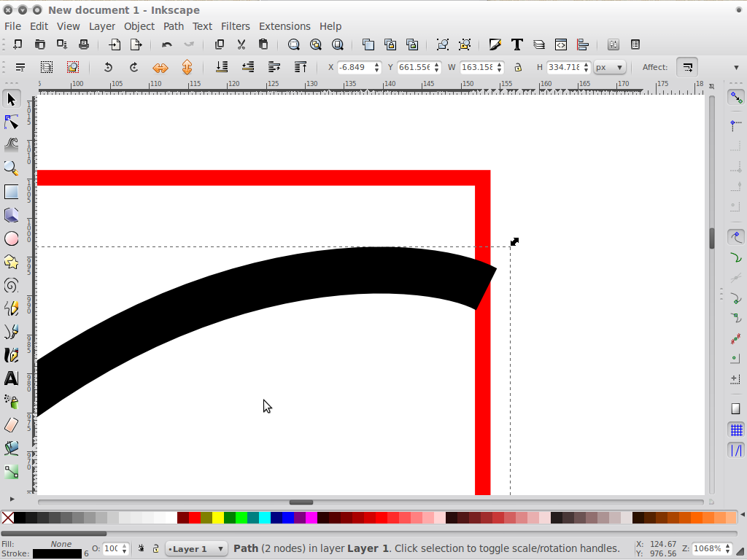Open the overflow arrow on the controls bar
This screenshot has width=747, height=560.
click(736, 67)
